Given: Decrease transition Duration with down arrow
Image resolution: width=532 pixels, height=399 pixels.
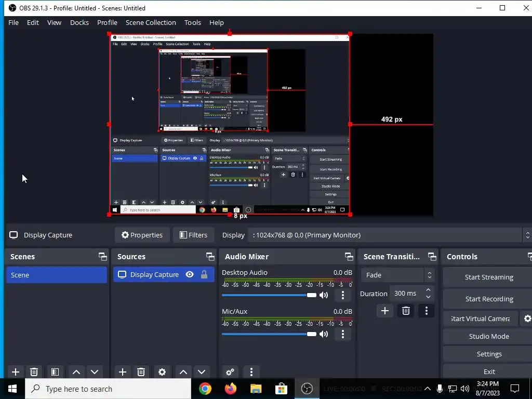Looking at the screenshot, I should point(428,297).
